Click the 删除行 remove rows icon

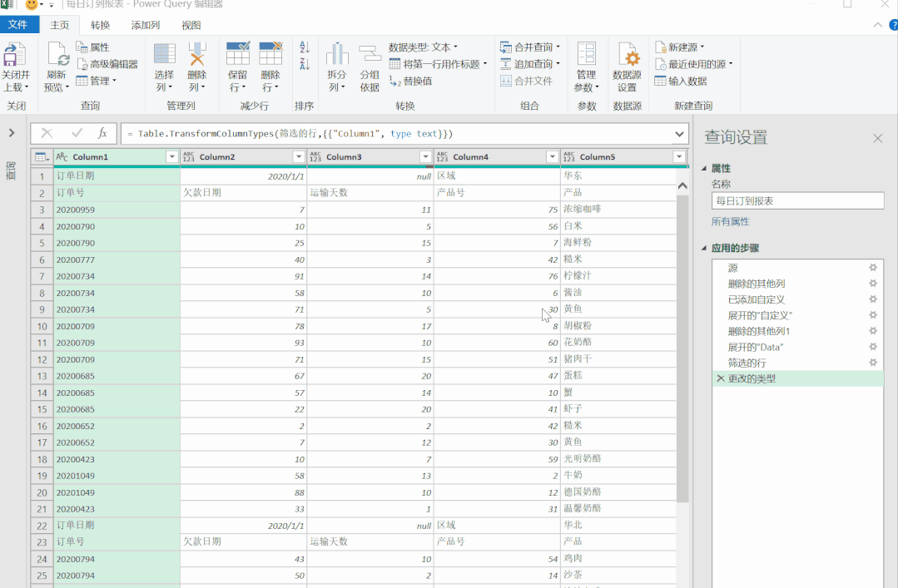point(270,54)
